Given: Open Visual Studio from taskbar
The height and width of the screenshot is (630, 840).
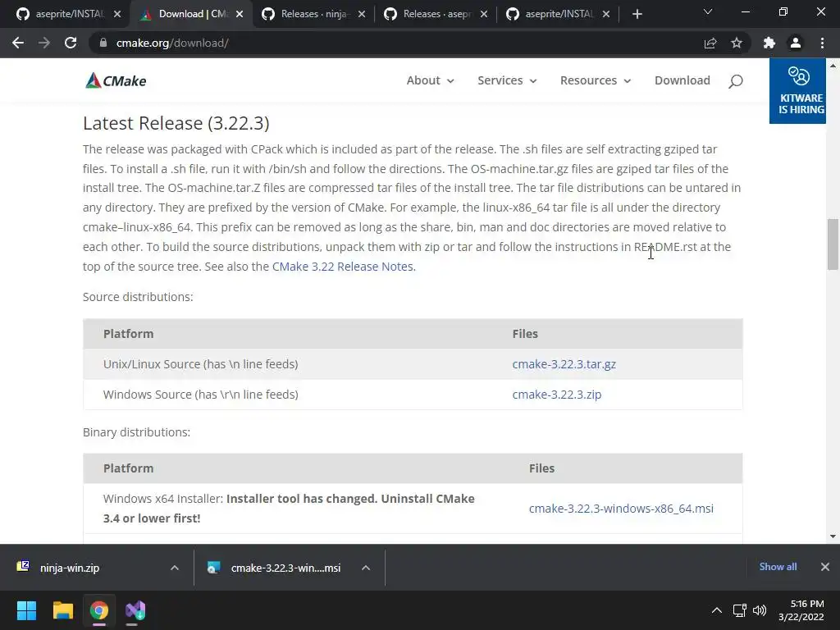Looking at the screenshot, I should (135, 610).
